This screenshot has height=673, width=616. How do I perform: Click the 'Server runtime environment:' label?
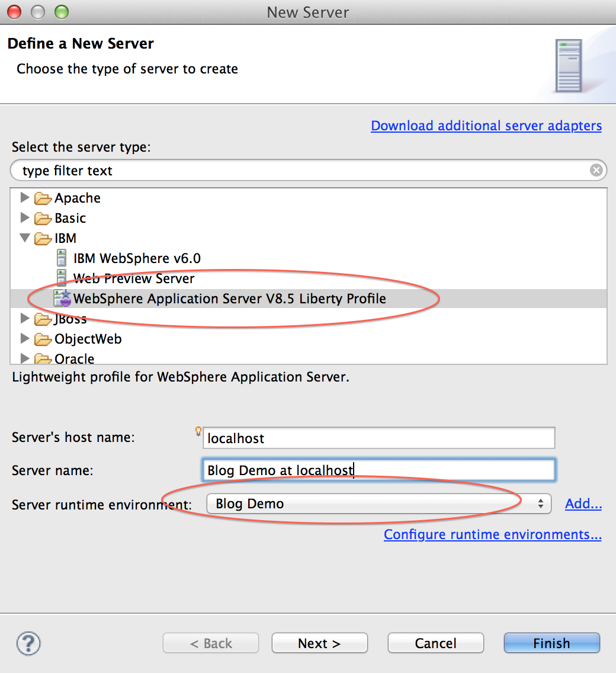[x=102, y=504]
